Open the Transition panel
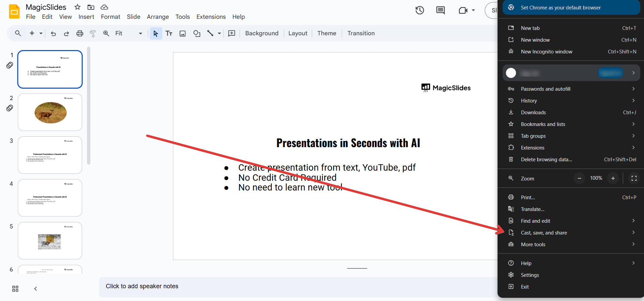The height and width of the screenshot is (301, 644). [x=361, y=33]
